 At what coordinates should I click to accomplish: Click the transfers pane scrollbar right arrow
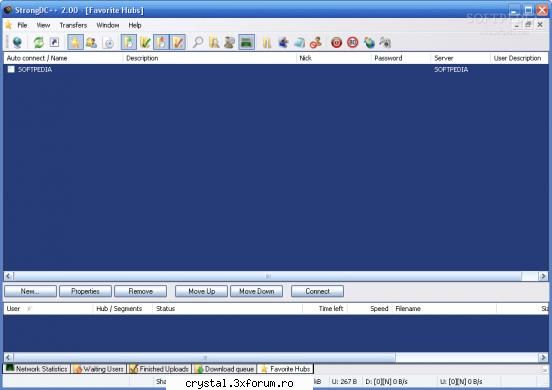pos(543,358)
